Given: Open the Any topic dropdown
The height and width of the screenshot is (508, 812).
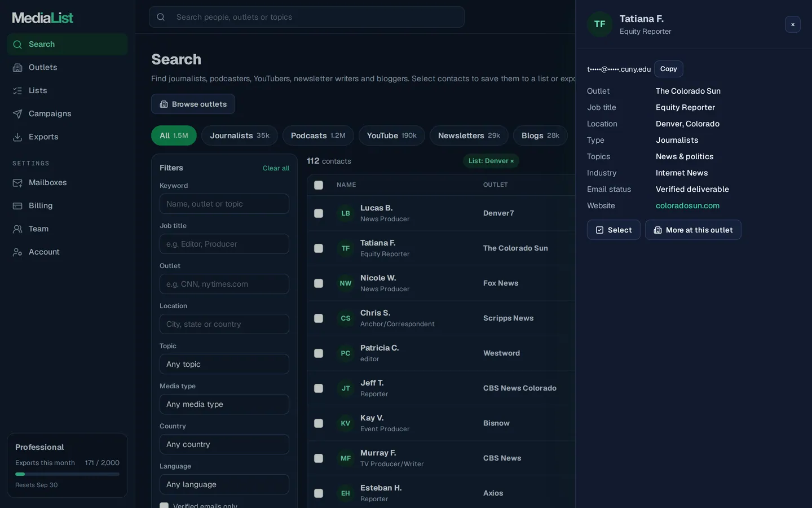Looking at the screenshot, I should [x=224, y=364].
